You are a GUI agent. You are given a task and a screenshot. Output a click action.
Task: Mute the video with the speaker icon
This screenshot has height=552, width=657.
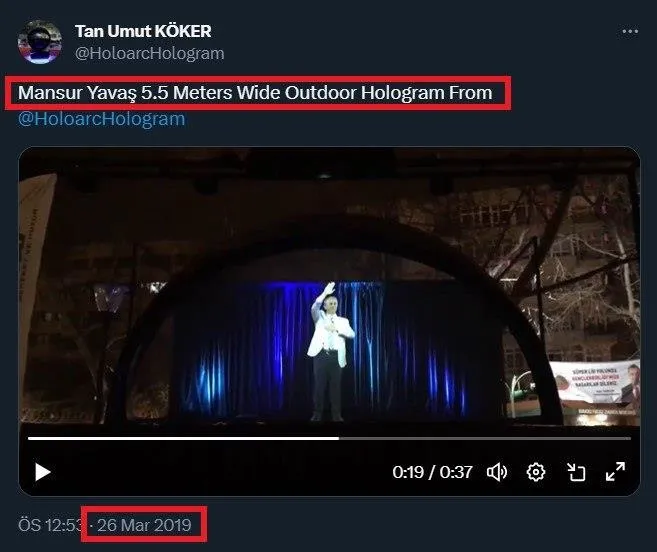pyautogui.click(x=496, y=472)
